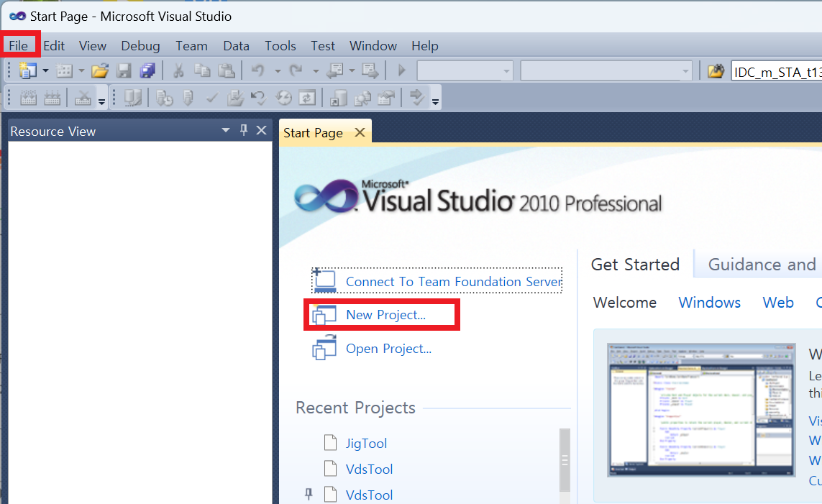Click the New Project... link

[x=386, y=315]
